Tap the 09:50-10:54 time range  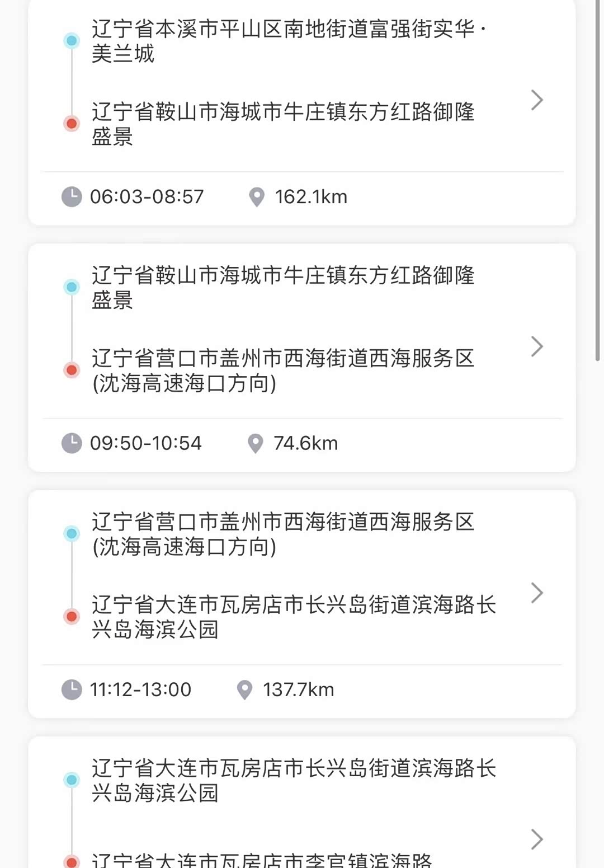(146, 443)
